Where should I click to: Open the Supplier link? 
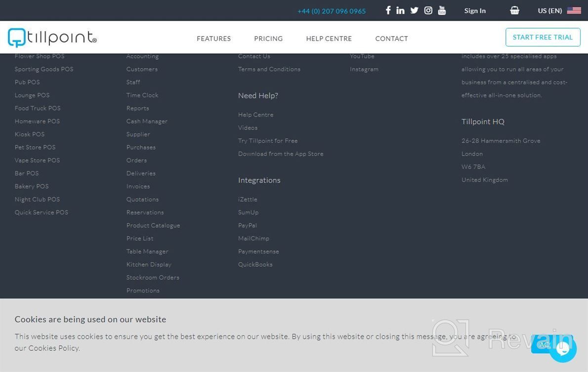point(138,134)
